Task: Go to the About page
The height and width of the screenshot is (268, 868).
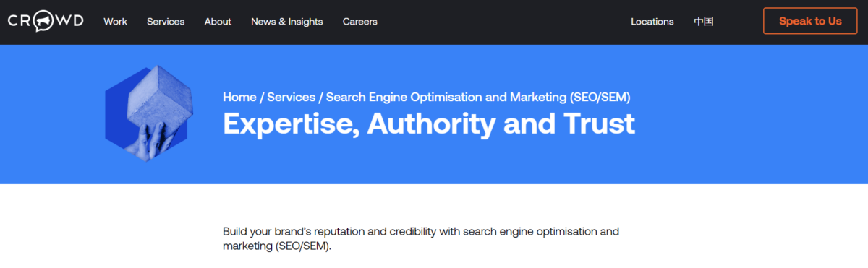Action: [218, 22]
